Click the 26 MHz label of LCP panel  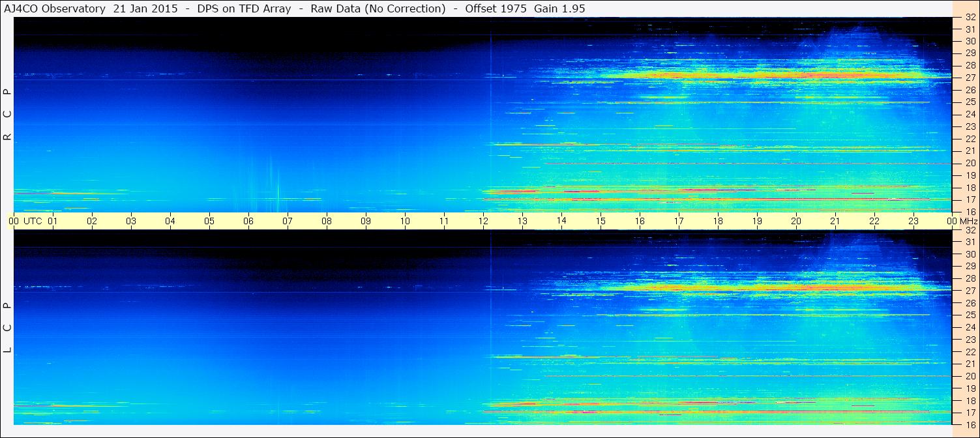pos(970,302)
